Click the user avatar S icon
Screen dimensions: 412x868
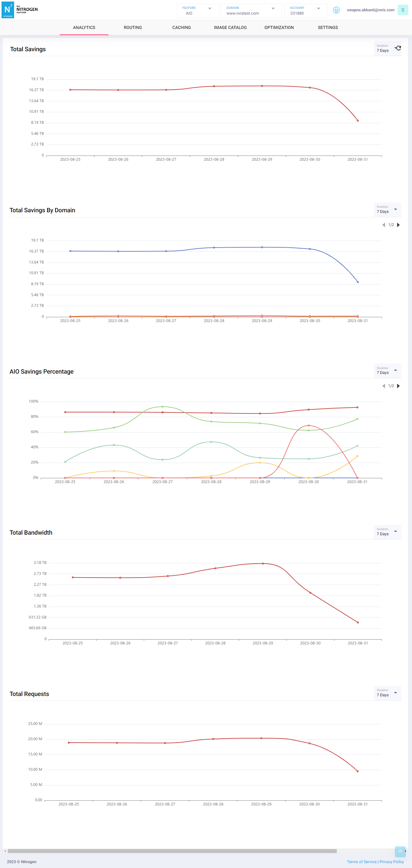tap(403, 10)
